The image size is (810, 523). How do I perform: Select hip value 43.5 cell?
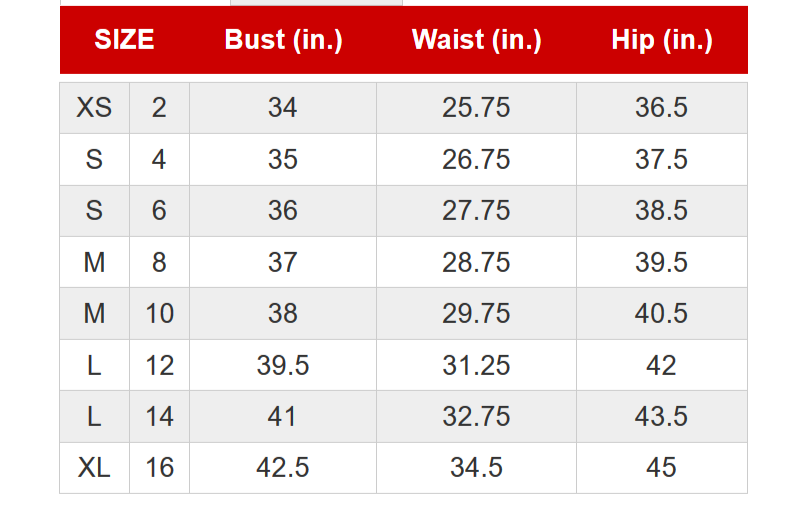click(662, 417)
